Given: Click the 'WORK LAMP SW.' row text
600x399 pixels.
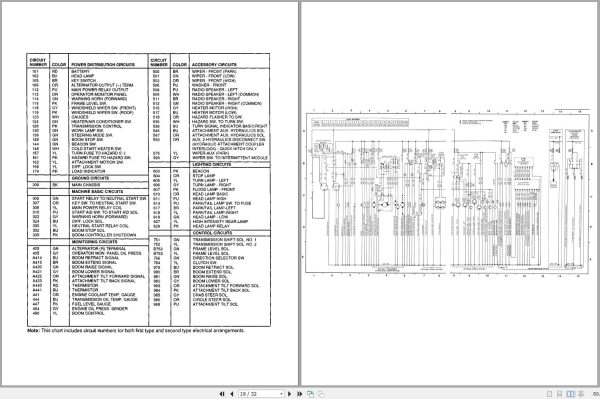Looking at the screenshot, I should pyautogui.click(x=87, y=130).
